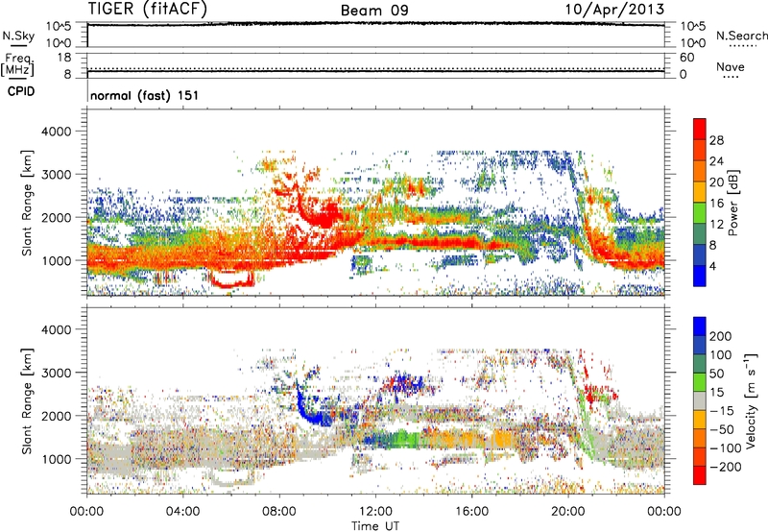
Task: Click the 60 tick on Nave axis
Action: click(686, 58)
